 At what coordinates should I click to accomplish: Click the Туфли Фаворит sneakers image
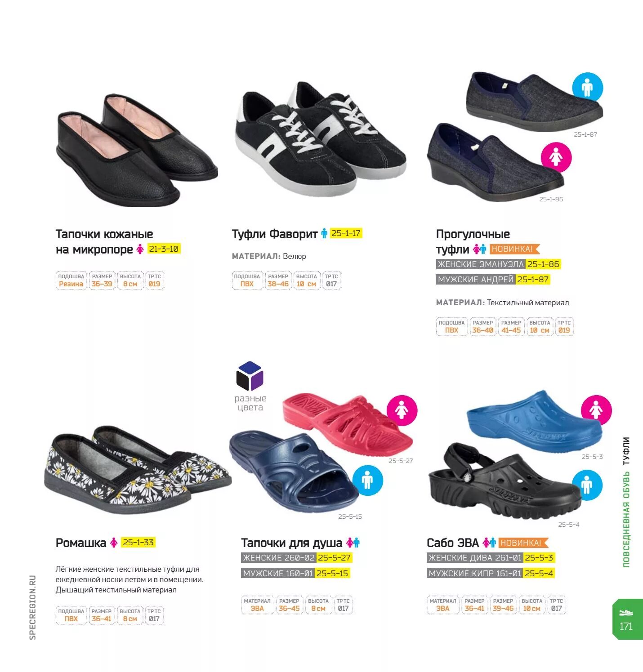coord(321,138)
